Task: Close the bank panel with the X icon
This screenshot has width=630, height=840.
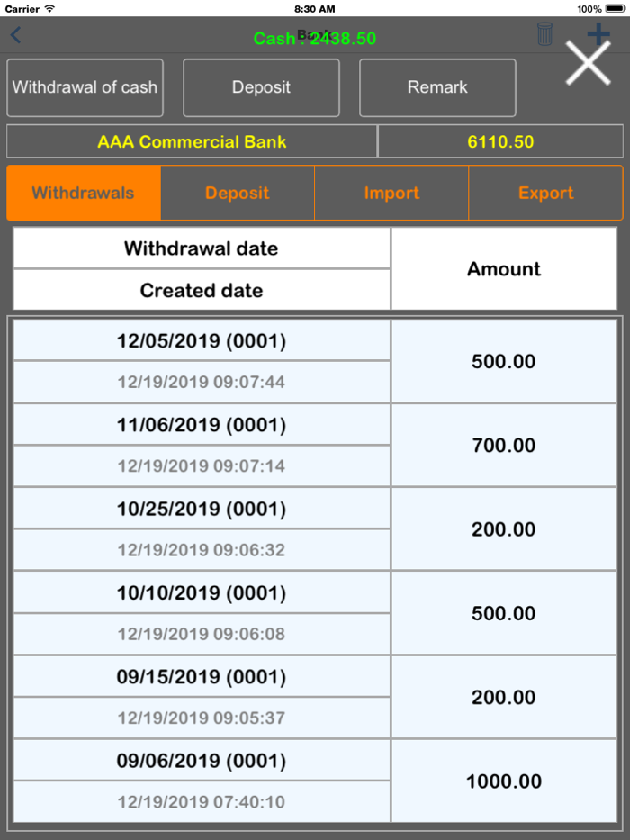Action: pos(587,63)
